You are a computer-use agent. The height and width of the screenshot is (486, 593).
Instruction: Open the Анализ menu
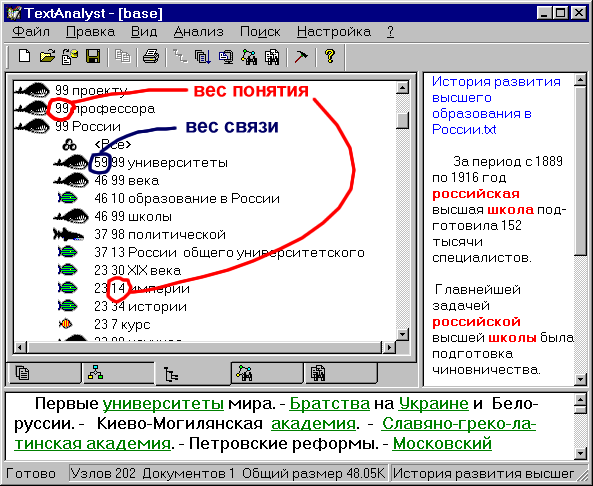point(199,32)
